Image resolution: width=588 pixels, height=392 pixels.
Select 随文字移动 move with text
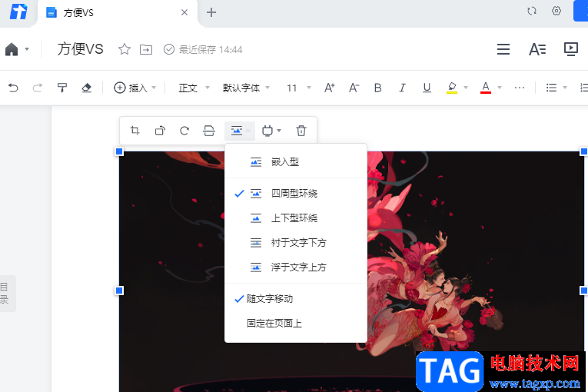295,299
